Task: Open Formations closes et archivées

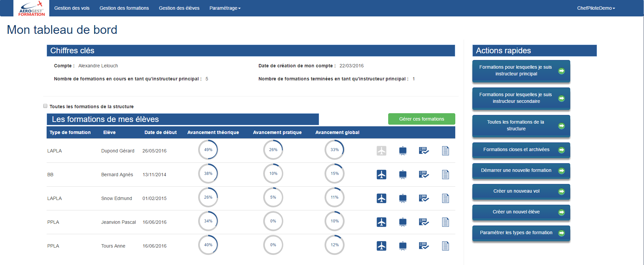Action: pos(521,150)
